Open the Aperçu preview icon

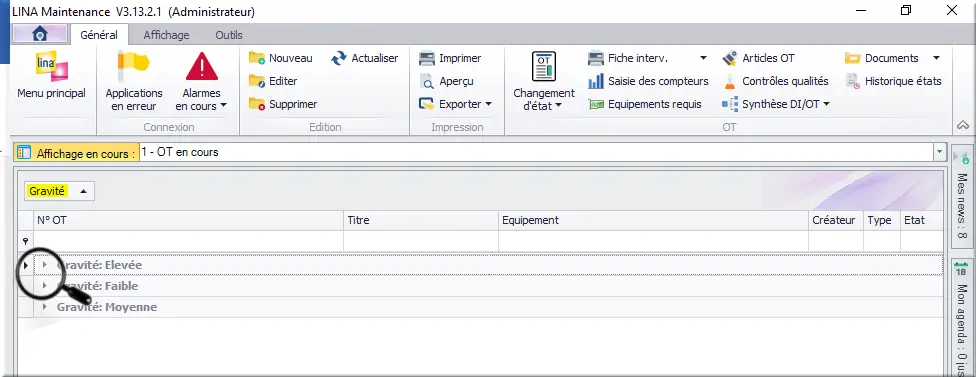tap(426, 81)
